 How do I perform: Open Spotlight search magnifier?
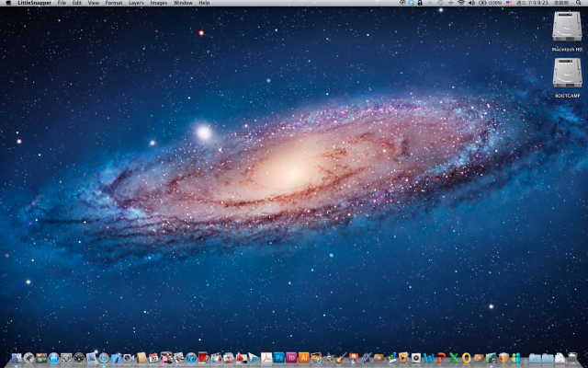tap(578, 3)
